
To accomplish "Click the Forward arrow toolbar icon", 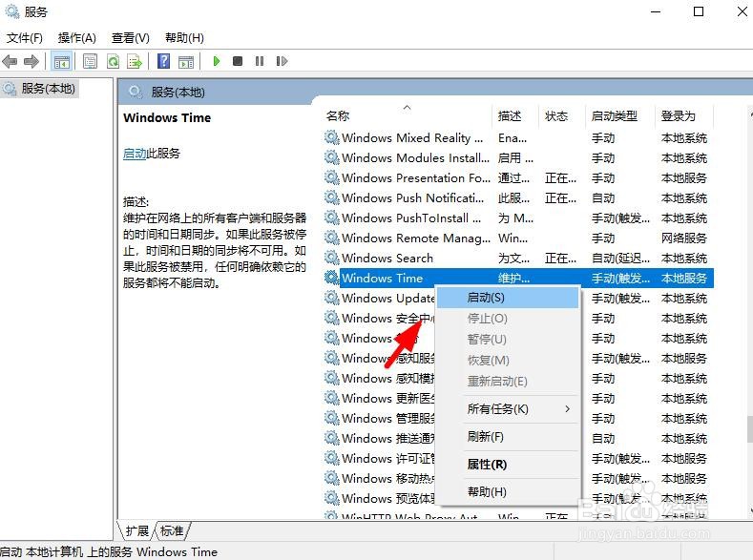I will coord(31,61).
